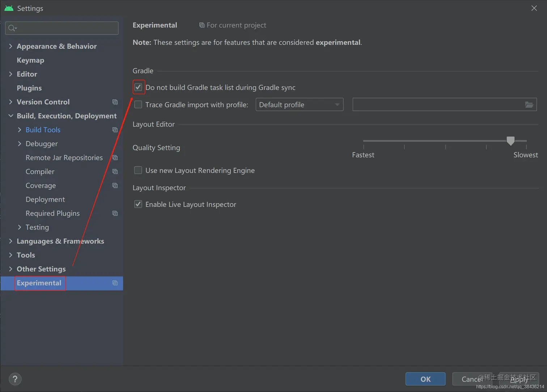Collapse Build, Execution, Deployment section
547x392 pixels.
coord(10,116)
